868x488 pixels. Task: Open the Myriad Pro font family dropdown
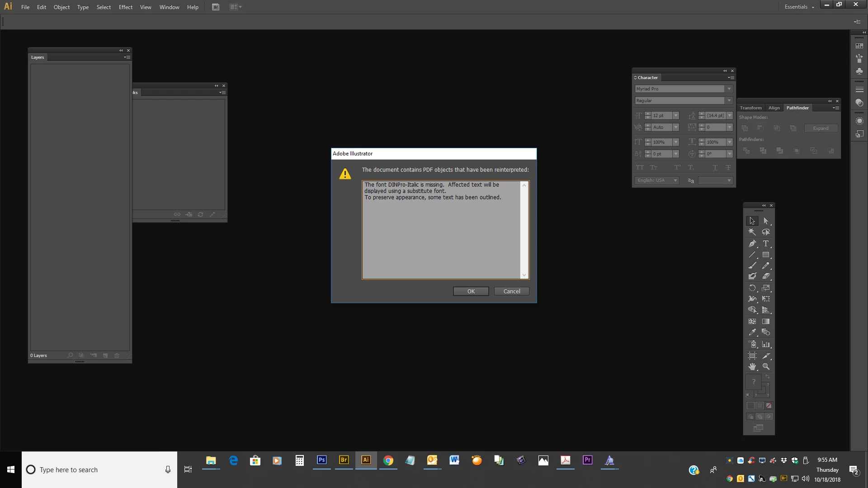click(x=729, y=89)
